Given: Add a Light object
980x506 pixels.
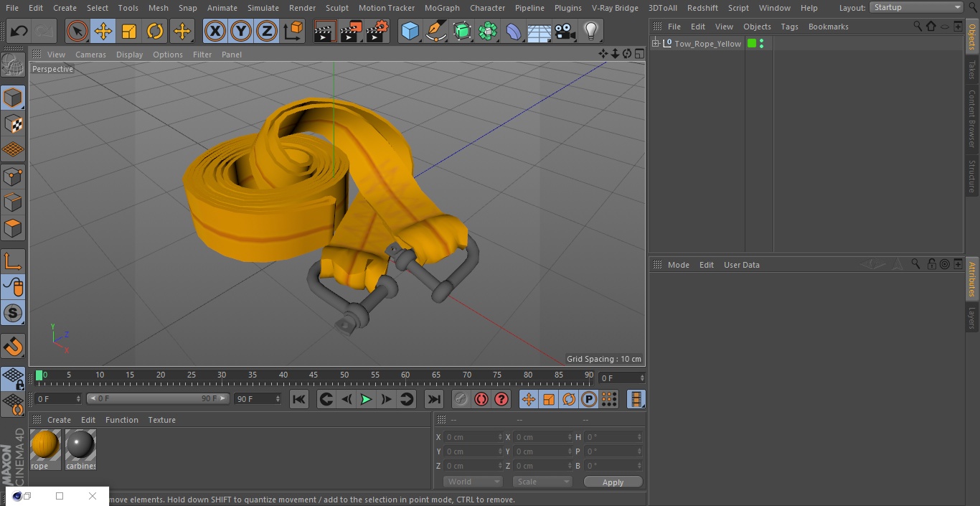Looking at the screenshot, I should [591, 31].
